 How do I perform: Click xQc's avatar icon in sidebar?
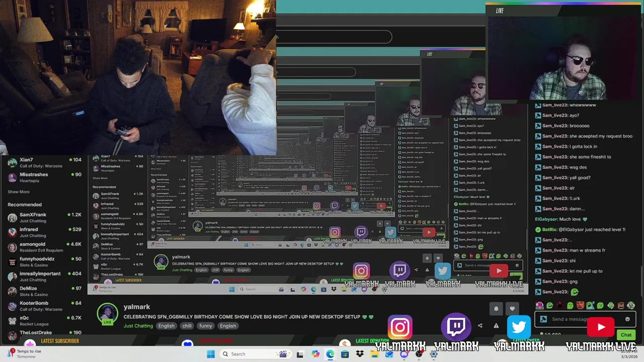(x=12, y=321)
